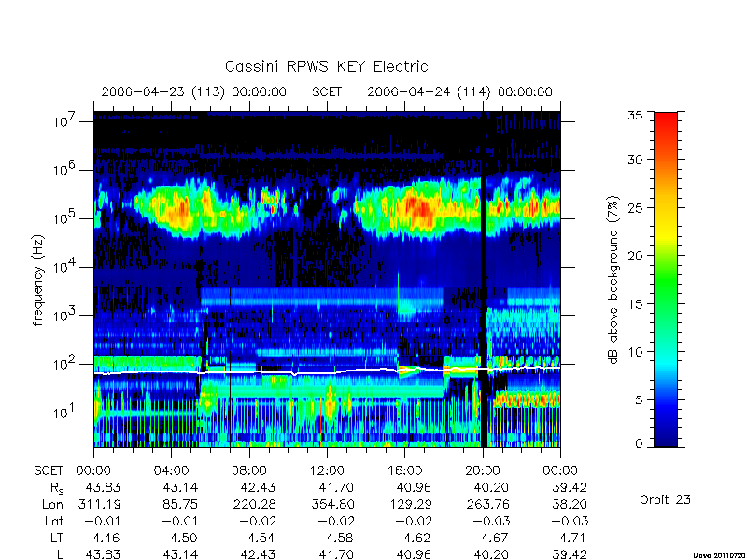Click the 'Orbit 23' label
747x560 pixels.
point(665,499)
